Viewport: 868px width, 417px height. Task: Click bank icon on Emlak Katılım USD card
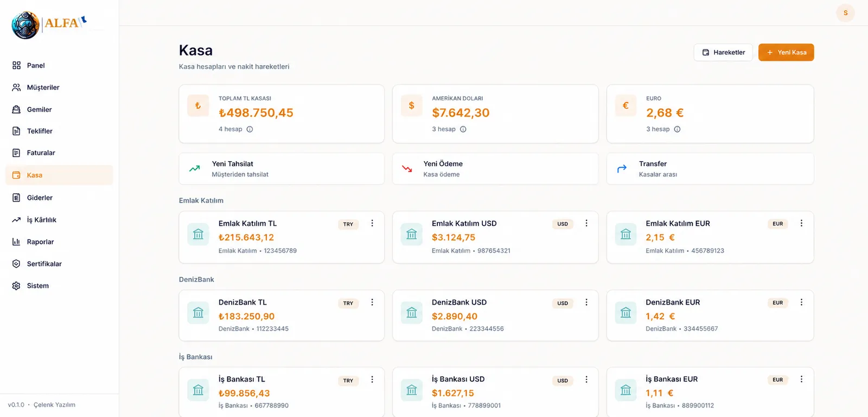(412, 235)
